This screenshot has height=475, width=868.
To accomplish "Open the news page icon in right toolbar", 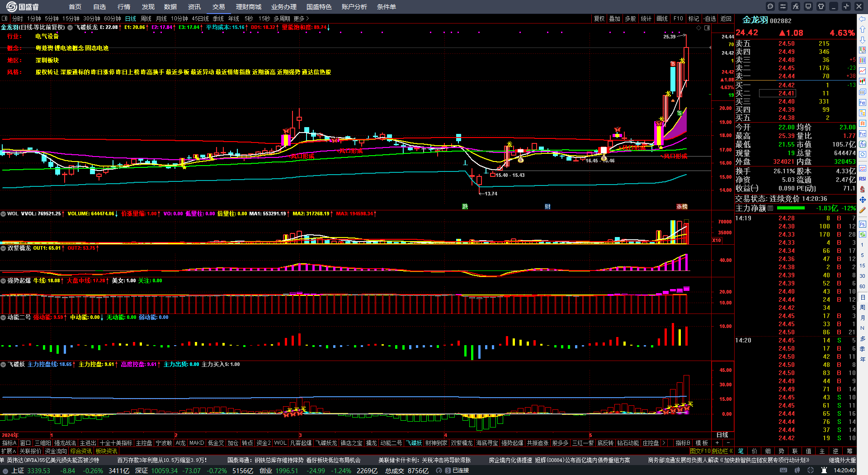I will pos(863,92).
